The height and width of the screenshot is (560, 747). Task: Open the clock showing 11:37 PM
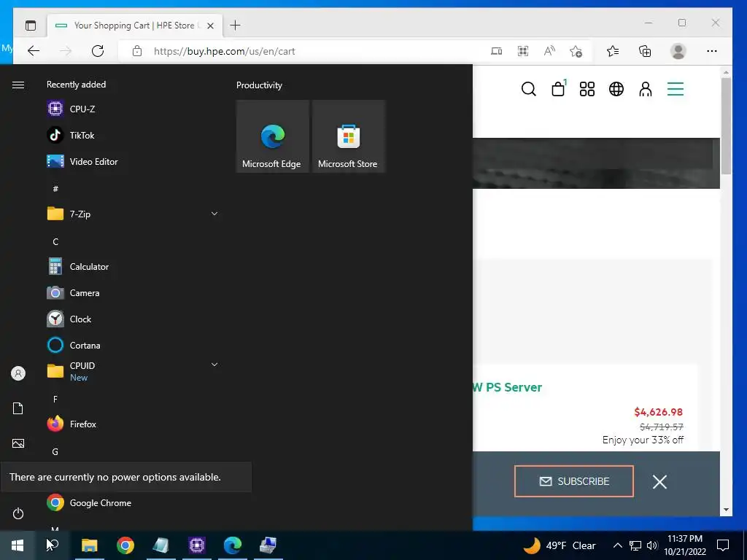click(x=685, y=545)
